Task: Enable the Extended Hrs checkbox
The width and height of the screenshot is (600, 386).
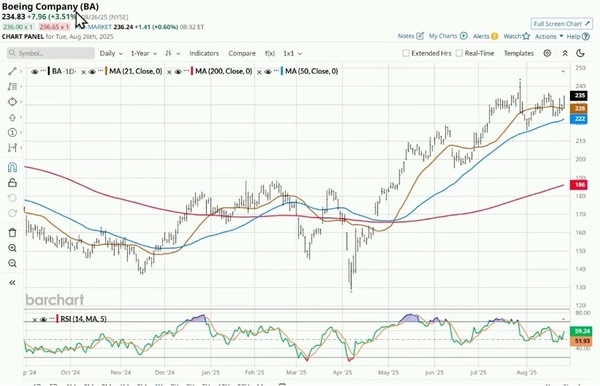Action: (406, 53)
